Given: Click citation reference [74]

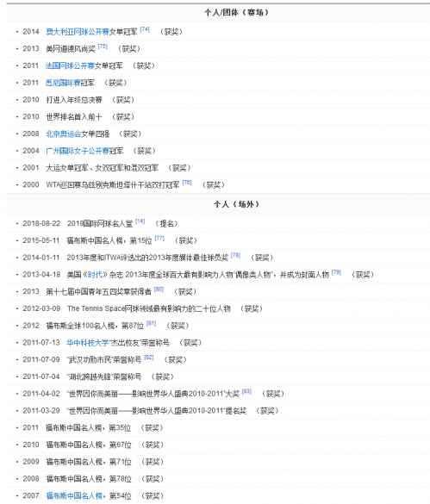Looking at the screenshot, I should pyautogui.click(x=145, y=29).
